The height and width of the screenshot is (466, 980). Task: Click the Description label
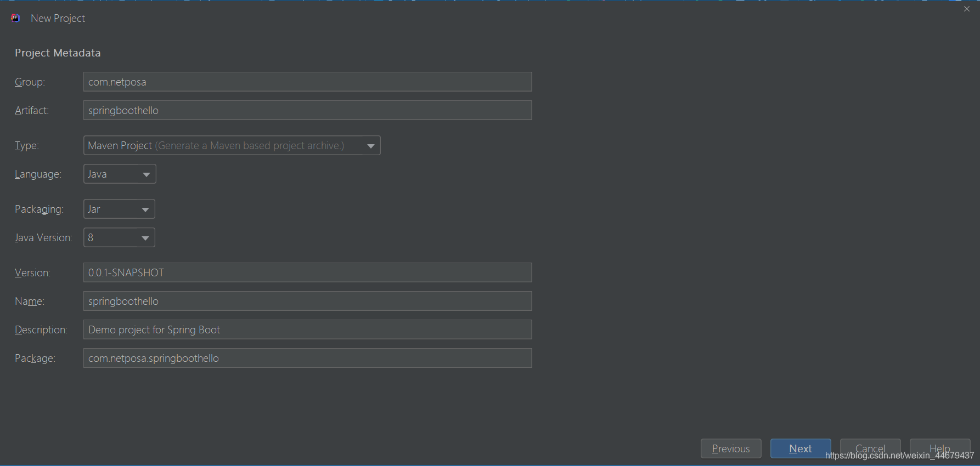point(41,329)
